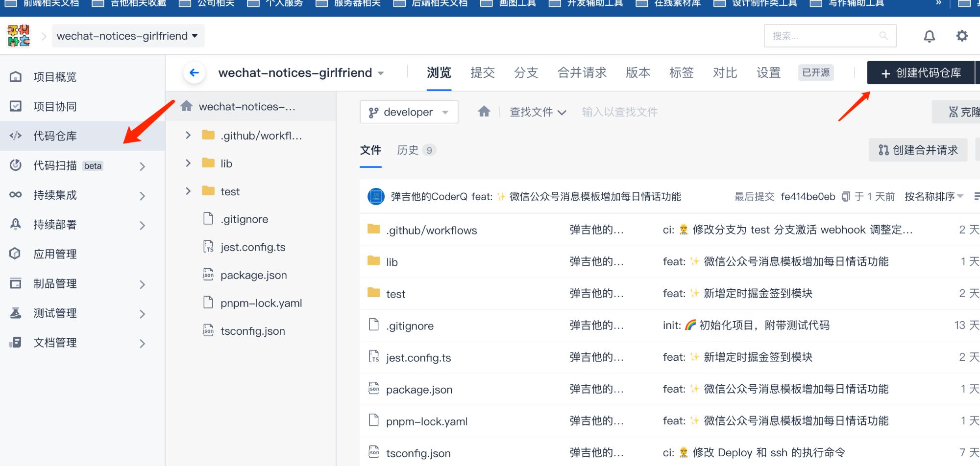
Task: Click the test folder icon in file table
Action: pyautogui.click(x=374, y=293)
